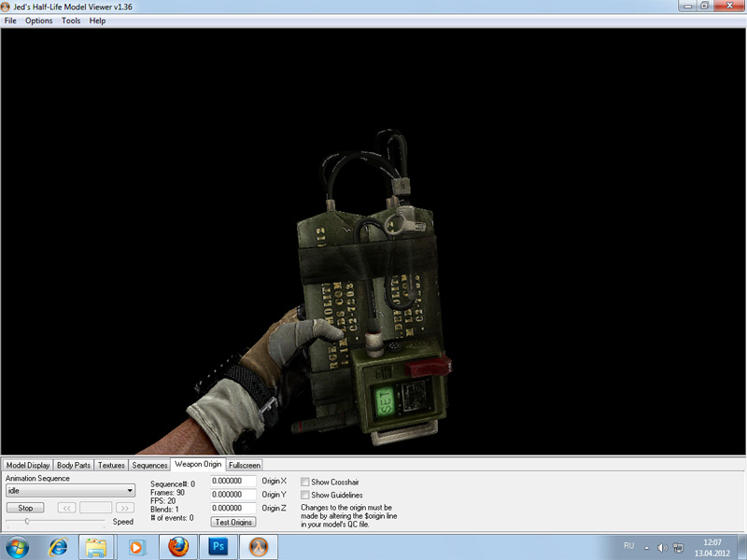Show hidden system tray icons

(647, 546)
